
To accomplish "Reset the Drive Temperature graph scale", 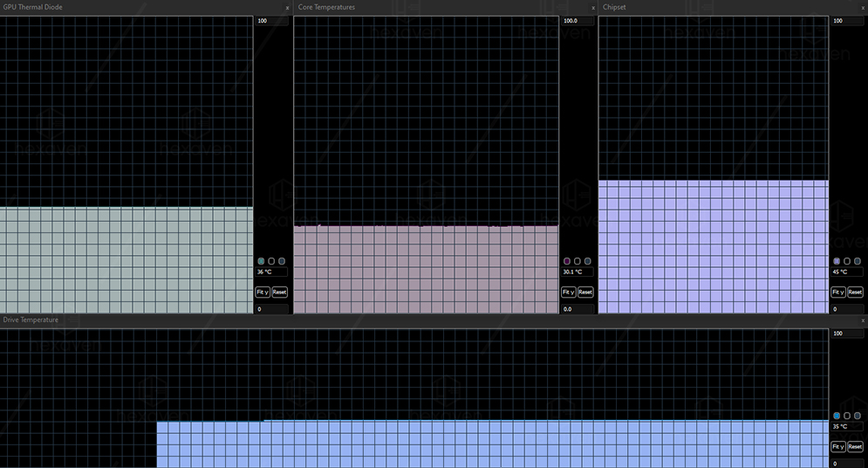I will pos(855,446).
